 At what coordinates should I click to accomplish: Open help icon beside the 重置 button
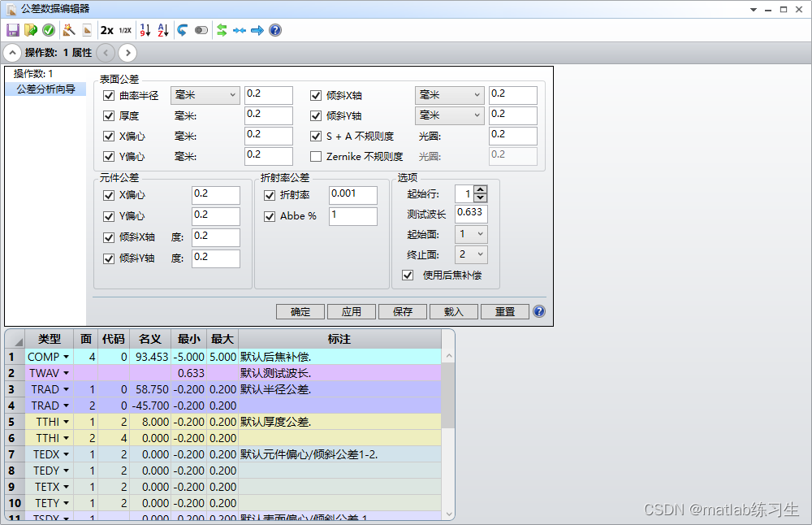tap(539, 311)
